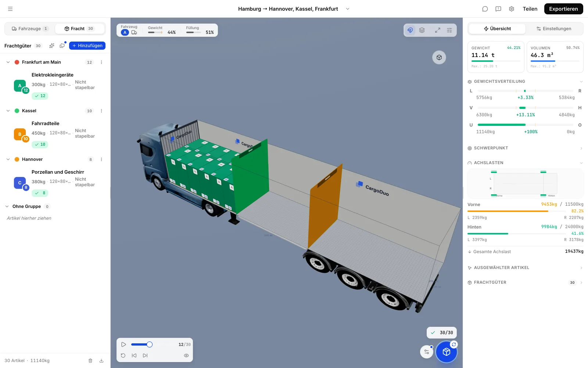Click the Artikel hierher ziehen drop zone
Viewport: 588px width, 368px height.
pos(29,218)
